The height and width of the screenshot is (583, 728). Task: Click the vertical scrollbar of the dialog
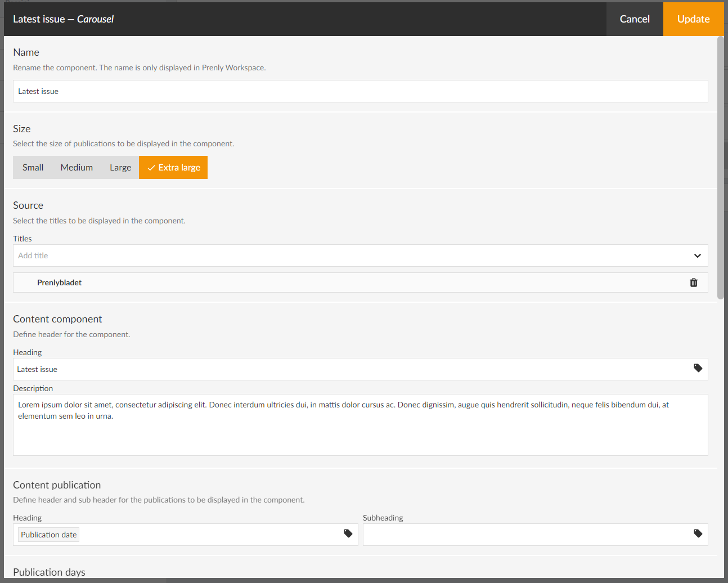pos(720,169)
